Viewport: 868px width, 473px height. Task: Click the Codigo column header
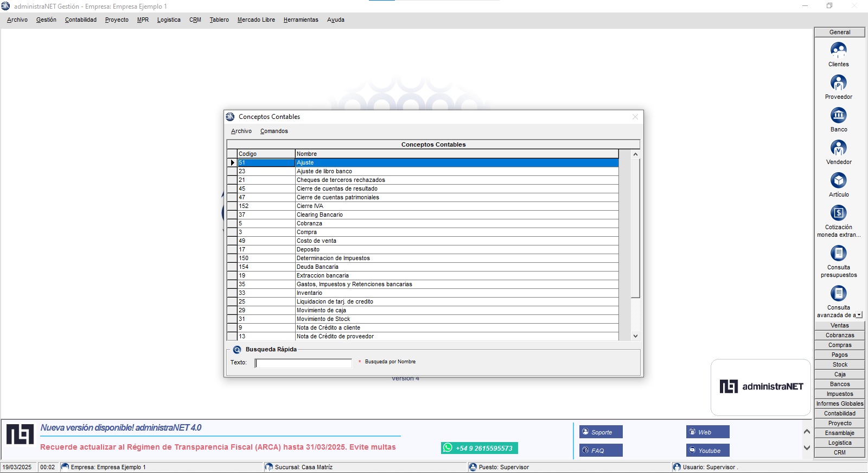[x=266, y=154]
